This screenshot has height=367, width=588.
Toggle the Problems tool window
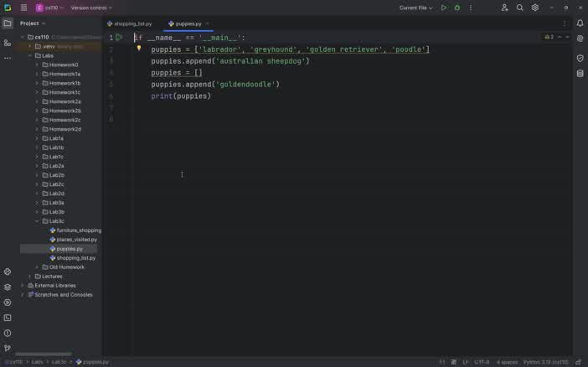(x=8, y=333)
